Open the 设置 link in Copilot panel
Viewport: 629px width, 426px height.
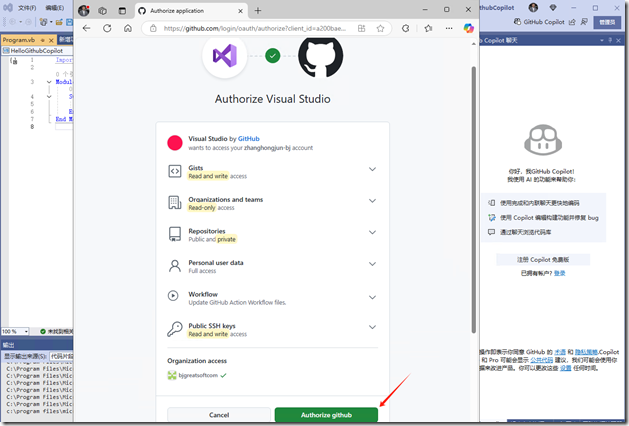click(565, 368)
